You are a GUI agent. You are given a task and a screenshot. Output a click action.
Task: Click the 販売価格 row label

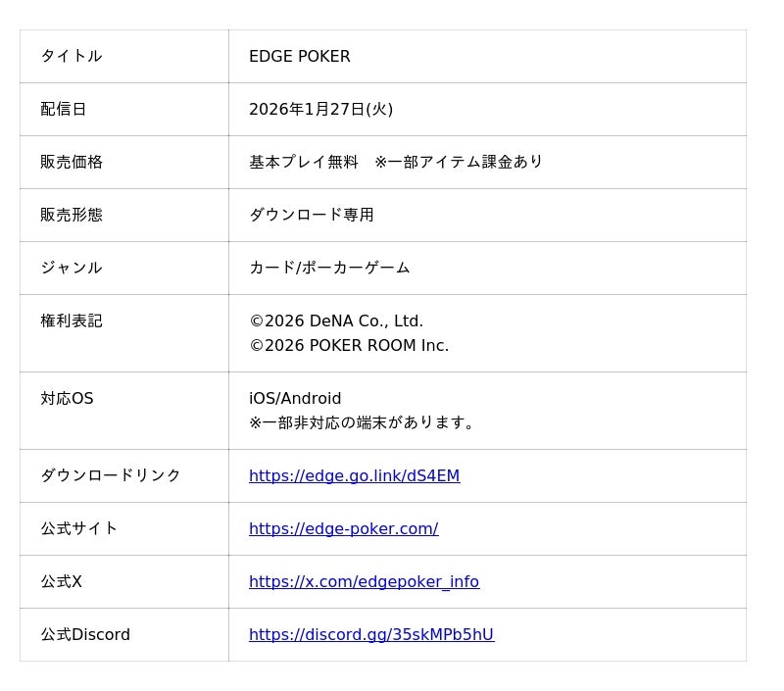tap(72, 162)
